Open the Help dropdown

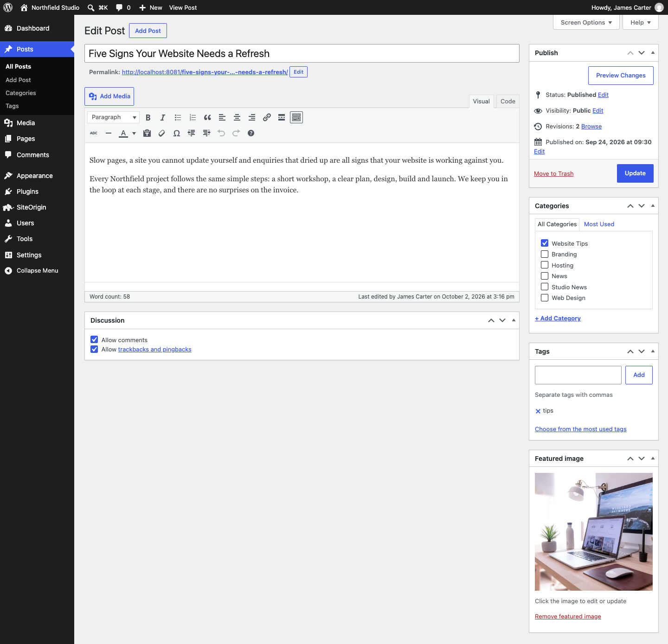point(641,22)
